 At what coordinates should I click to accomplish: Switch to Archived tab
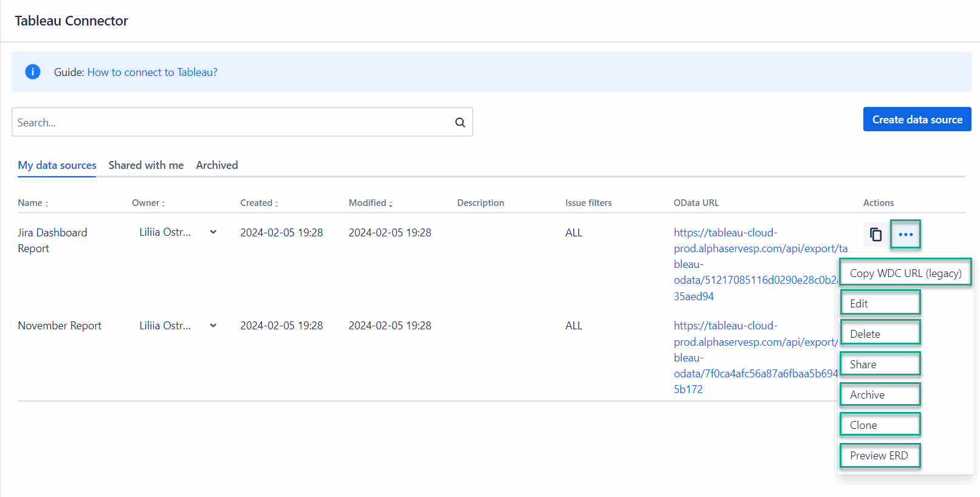point(217,165)
